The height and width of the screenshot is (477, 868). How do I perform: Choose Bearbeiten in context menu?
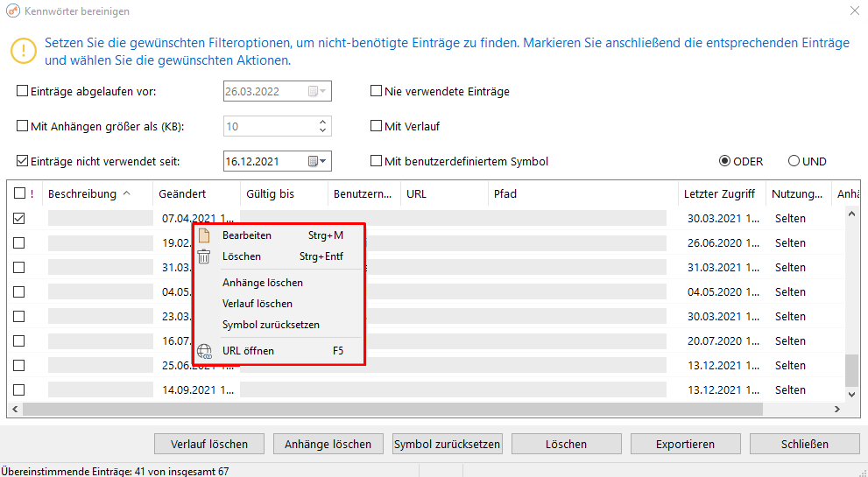279,235
